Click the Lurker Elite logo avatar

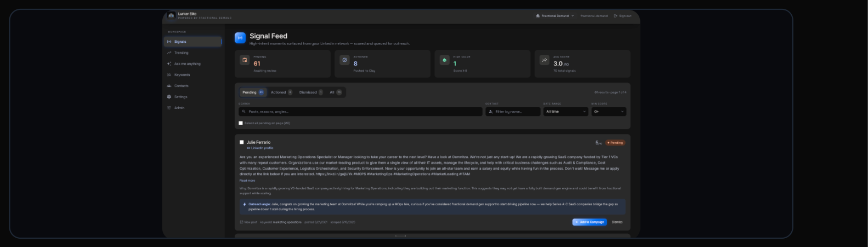tap(172, 16)
